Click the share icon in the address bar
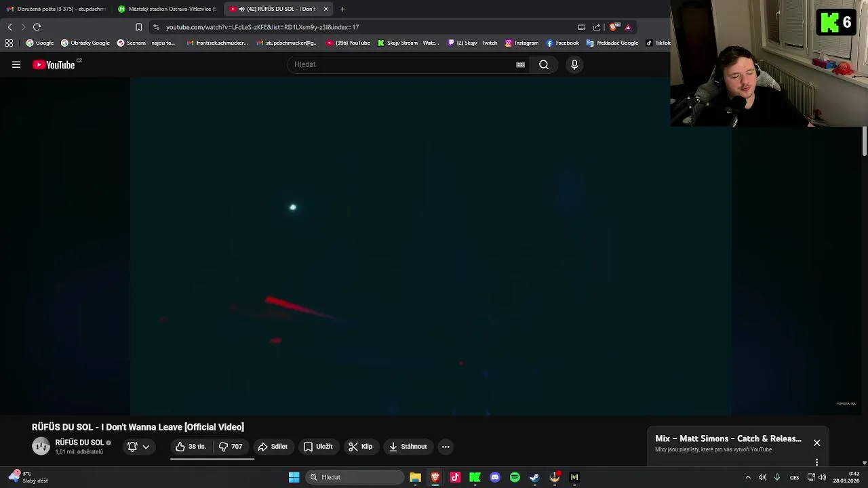This screenshot has width=868, height=488. tap(597, 27)
